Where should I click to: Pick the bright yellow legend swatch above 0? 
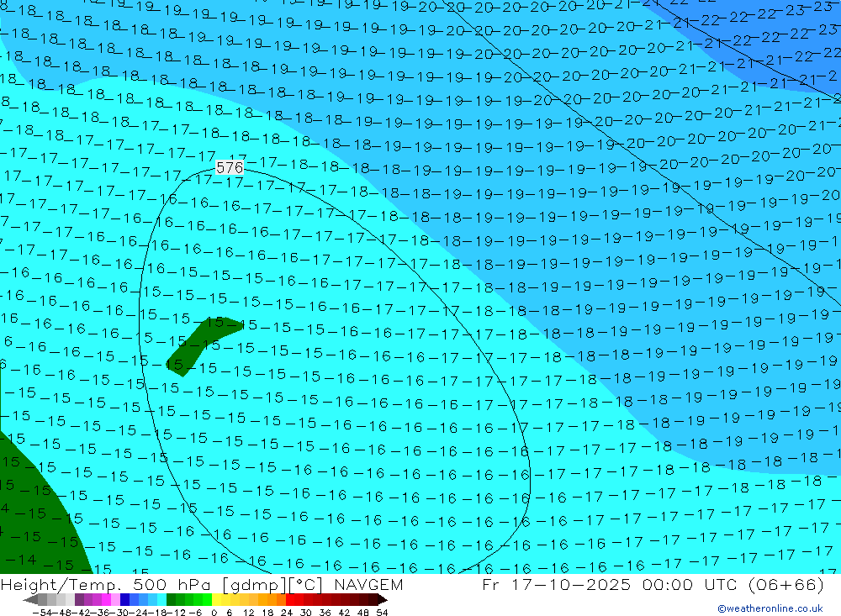click(x=217, y=599)
